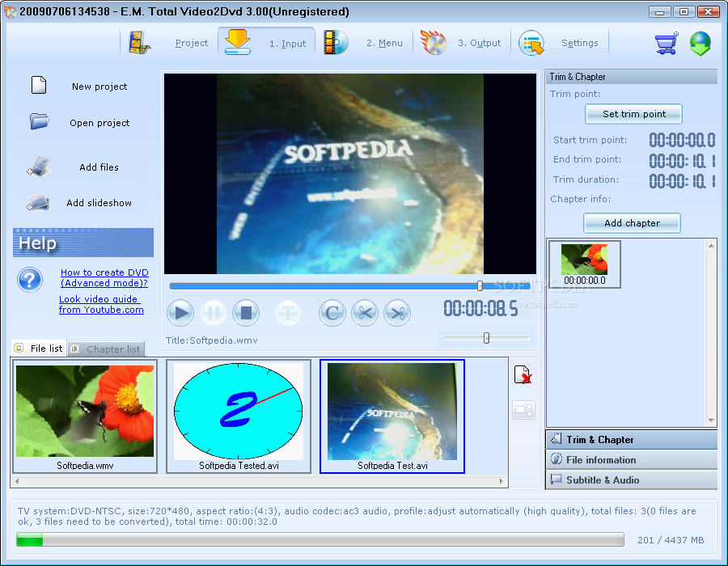Screen dimensions: 728x566
Task: Click the Trim duration time value
Action: pyautogui.click(x=682, y=180)
